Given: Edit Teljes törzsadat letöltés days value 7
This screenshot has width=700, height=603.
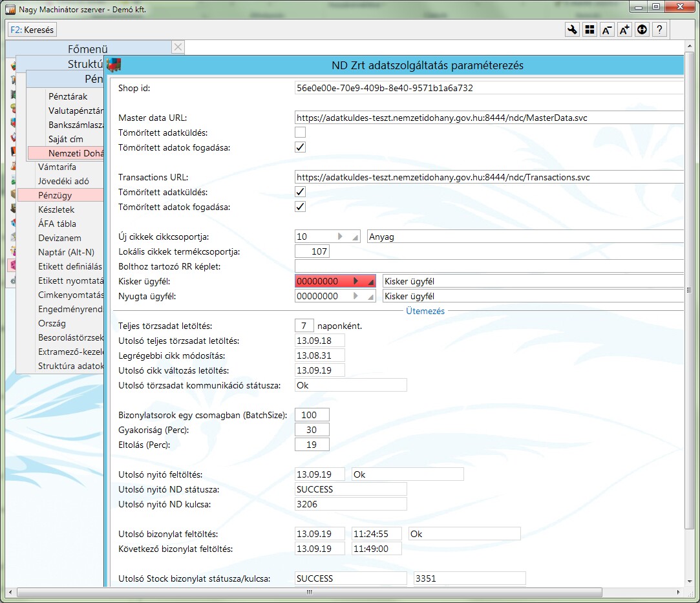Looking at the screenshot, I should (304, 326).
